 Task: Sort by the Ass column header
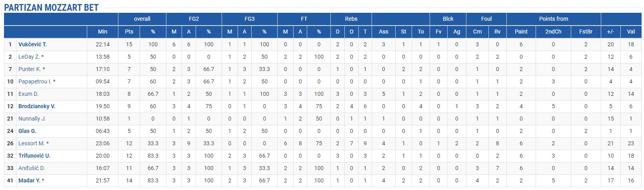click(x=383, y=32)
